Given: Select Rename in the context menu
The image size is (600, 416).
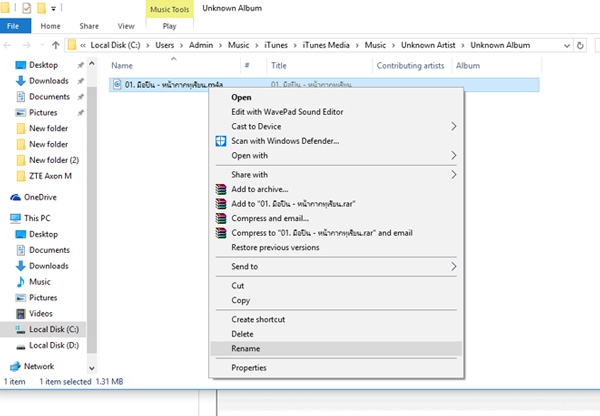Looking at the screenshot, I should coord(336,349).
